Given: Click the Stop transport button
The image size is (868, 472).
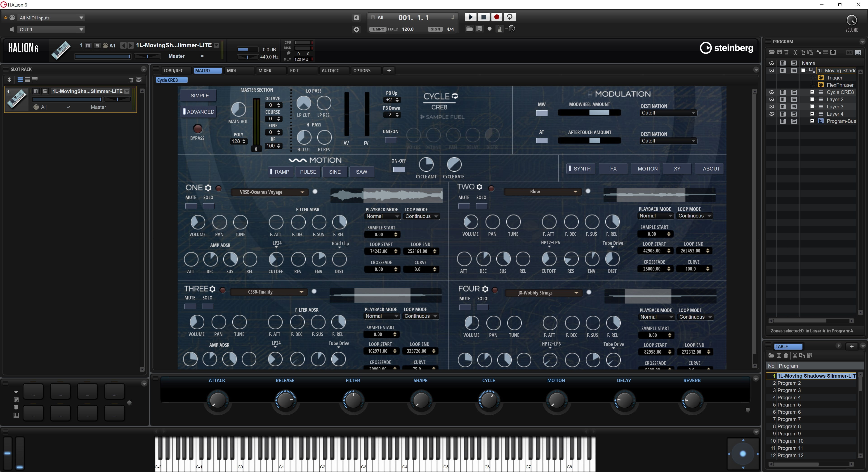Looking at the screenshot, I should pos(484,17).
